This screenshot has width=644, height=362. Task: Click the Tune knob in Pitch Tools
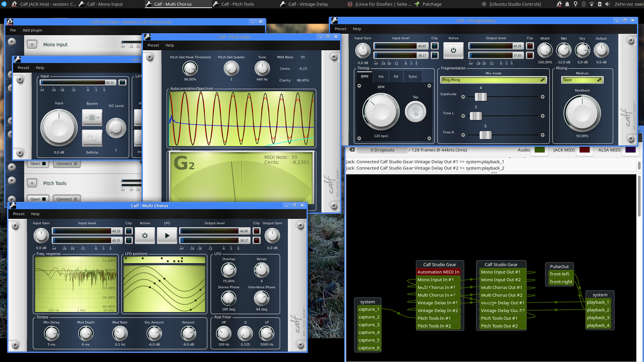[262, 68]
